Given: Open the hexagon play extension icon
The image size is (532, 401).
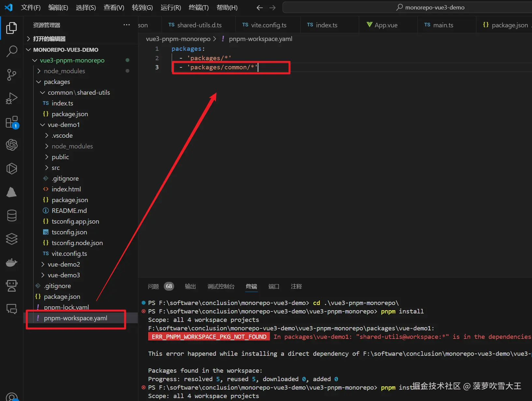Looking at the screenshot, I should pos(12,169).
